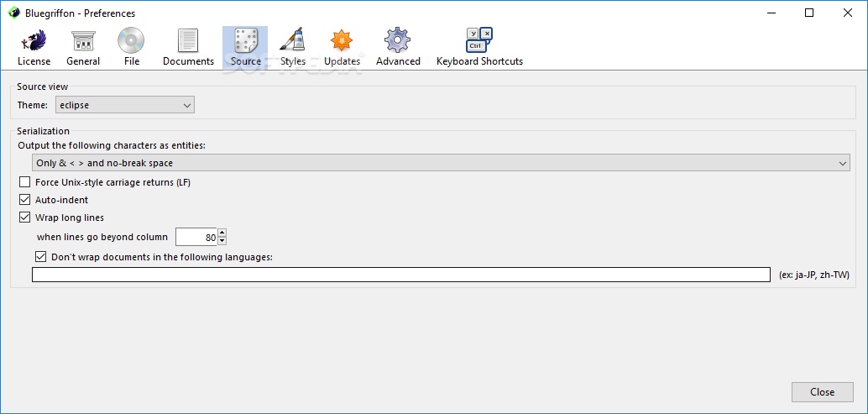
Task: Expand the entities output dropdown
Action: pyautogui.click(x=442, y=163)
